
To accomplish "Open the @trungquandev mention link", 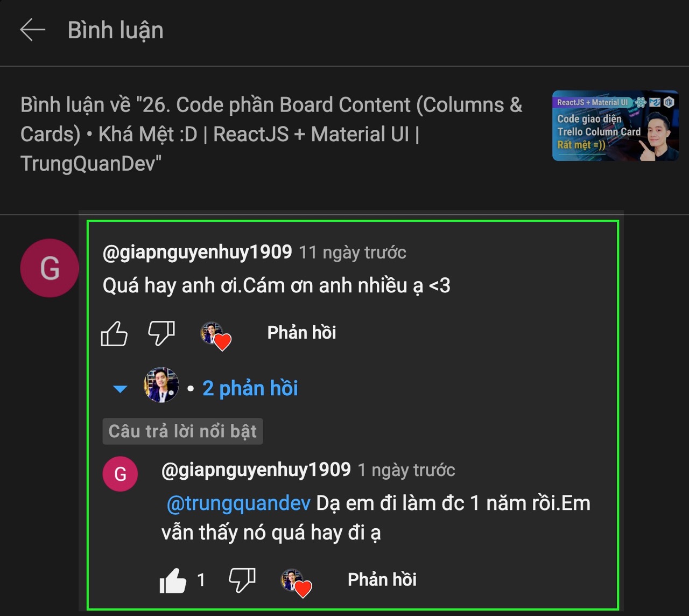I will [x=238, y=503].
